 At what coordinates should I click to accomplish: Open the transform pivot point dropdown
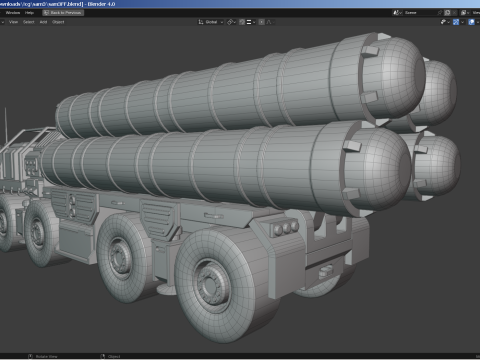pos(231,22)
